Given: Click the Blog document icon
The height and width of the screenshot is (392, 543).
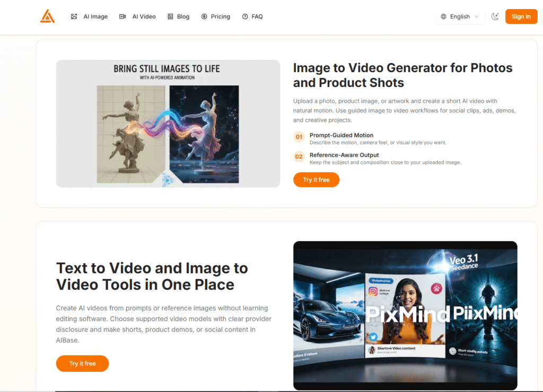Looking at the screenshot, I should tap(170, 16).
